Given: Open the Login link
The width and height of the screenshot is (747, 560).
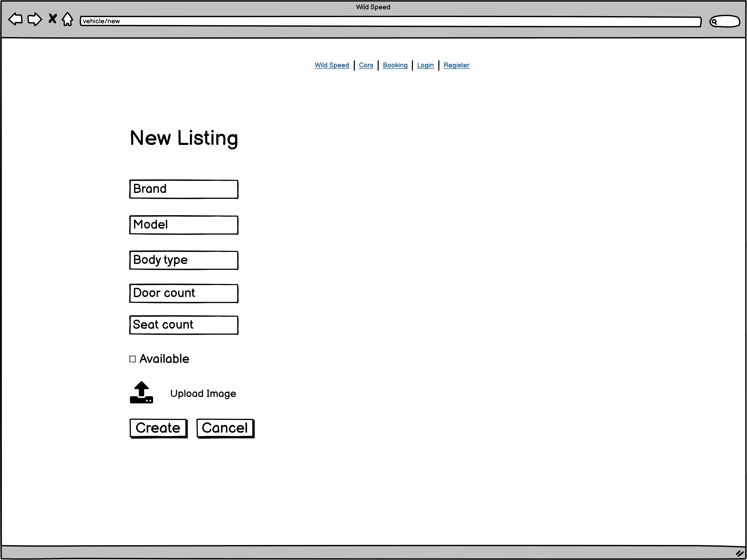Looking at the screenshot, I should (425, 65).
